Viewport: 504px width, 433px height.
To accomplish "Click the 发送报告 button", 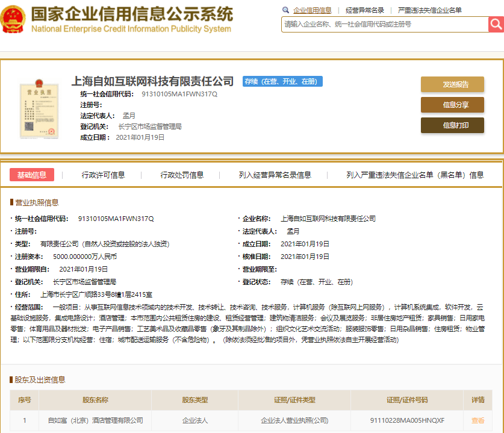I will [452, 84].
